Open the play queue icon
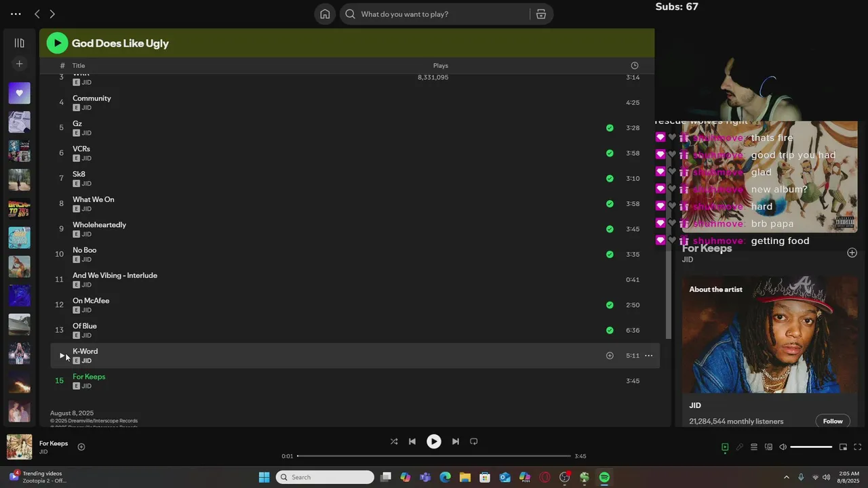This screenshot has width=868, height=488. (x=753, y=447)
